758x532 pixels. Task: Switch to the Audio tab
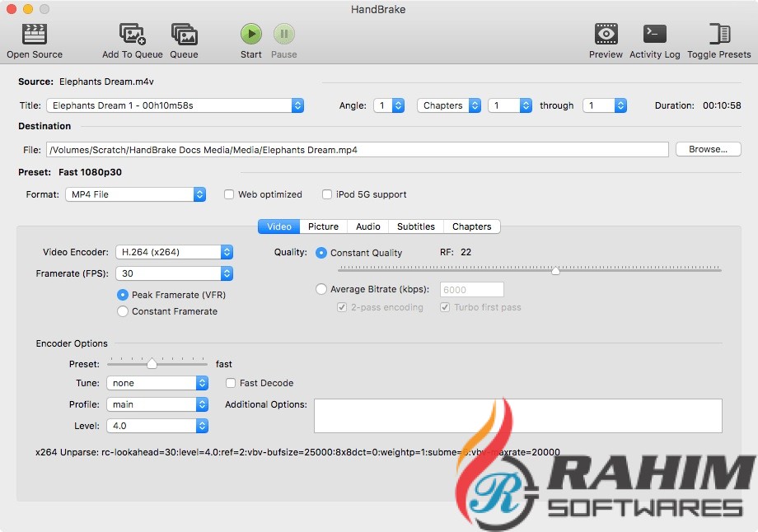point(367,226)
